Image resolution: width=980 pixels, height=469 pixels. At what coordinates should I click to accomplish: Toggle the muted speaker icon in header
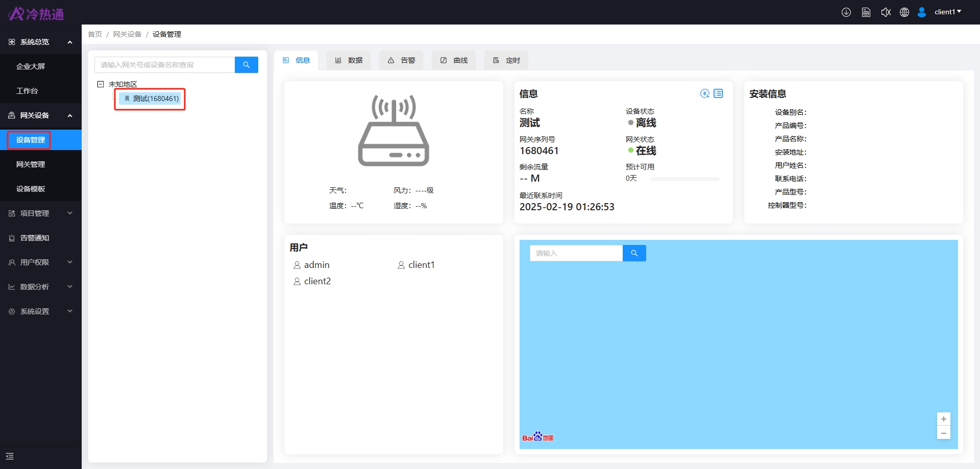[886, 12]
